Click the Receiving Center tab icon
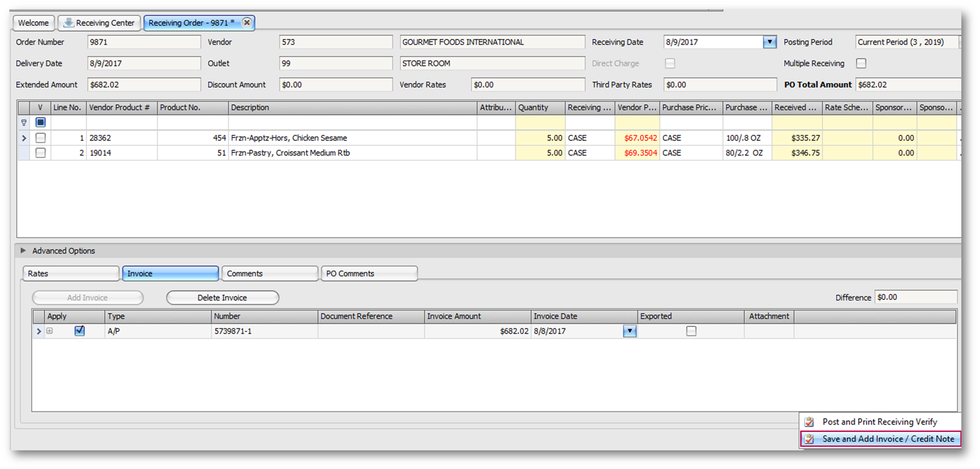 pyautogui.click(x=68, y=23)
